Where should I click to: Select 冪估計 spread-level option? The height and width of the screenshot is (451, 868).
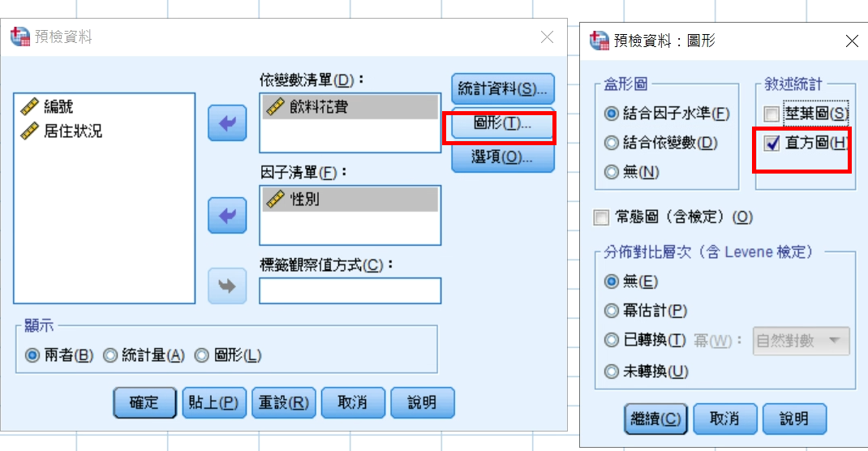pos(612,311)
